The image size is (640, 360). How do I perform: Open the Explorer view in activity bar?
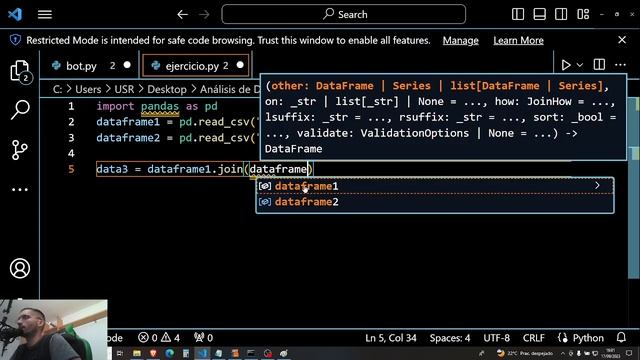[20, 71]
